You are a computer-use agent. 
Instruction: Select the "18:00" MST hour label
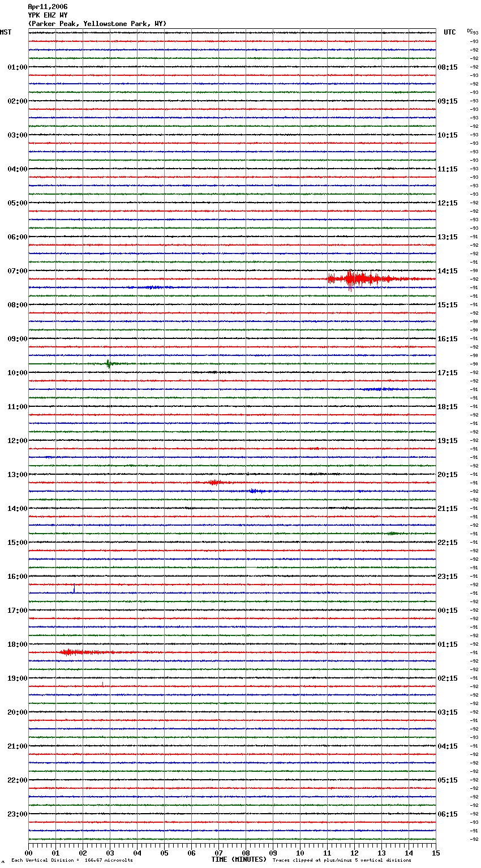pyautogui.click(x=18, y=644)
